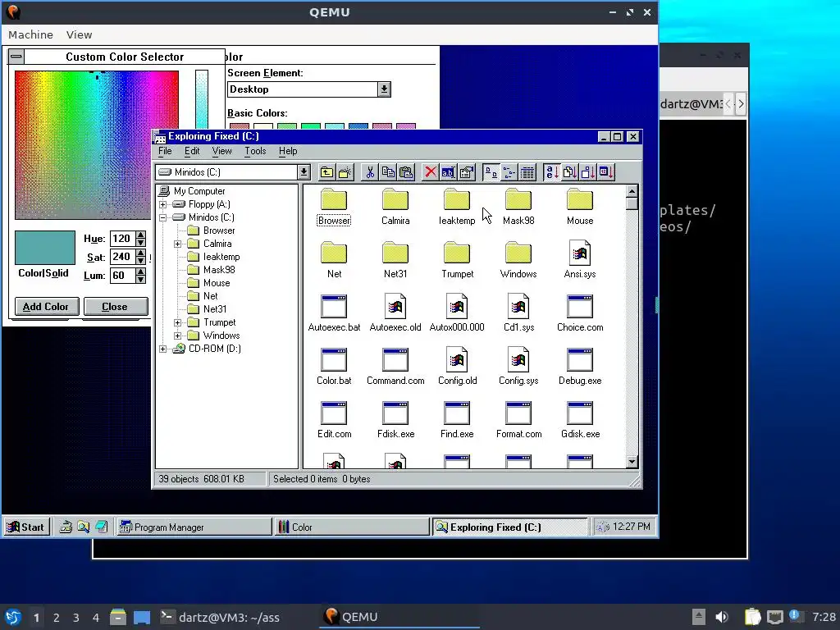Screen dimensions: 840x630
Task: Click the Color|Solid preview swatch
Action: pyautogui.click(x=45, y=248)
